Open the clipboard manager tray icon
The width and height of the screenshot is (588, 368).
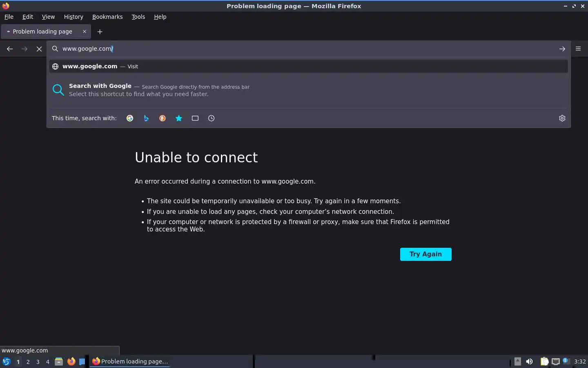544,361
